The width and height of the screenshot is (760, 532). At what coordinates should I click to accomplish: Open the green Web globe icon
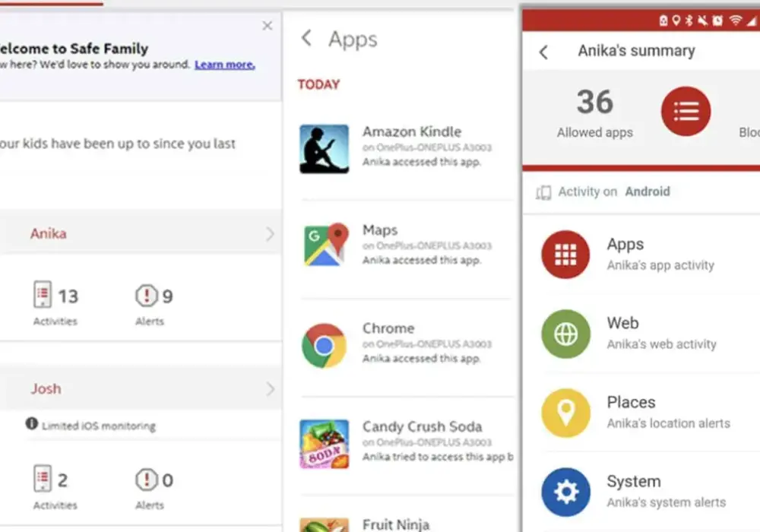(x=565, y=334)
